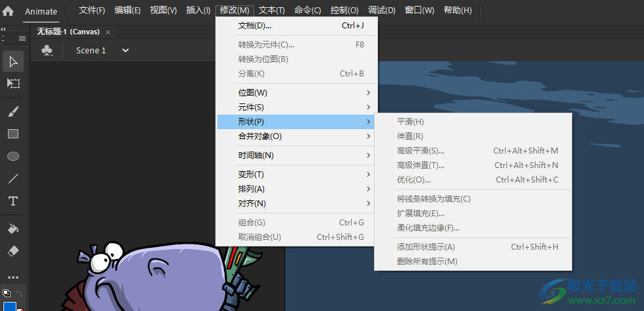The image size is (644, 311).
Task: Choose 伸直(R) in shape submenu
Action: (x=473, y=136)
